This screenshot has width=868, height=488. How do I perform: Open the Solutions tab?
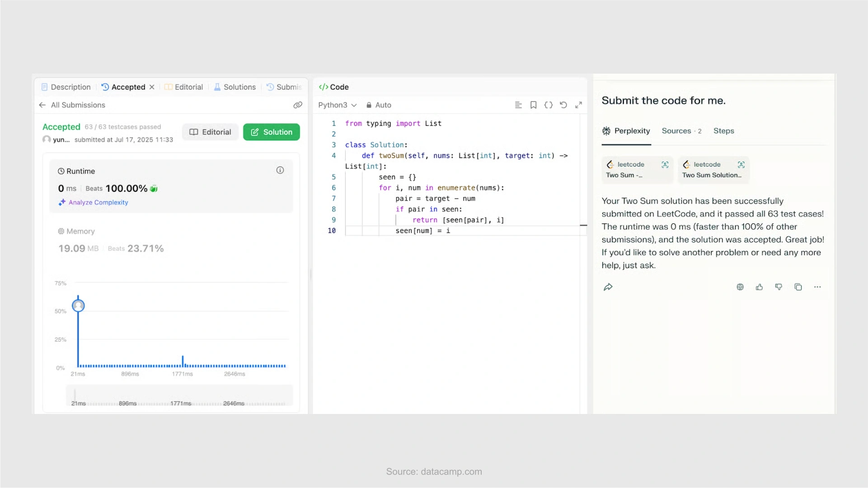pyautogui.click(x=235, y=87)
